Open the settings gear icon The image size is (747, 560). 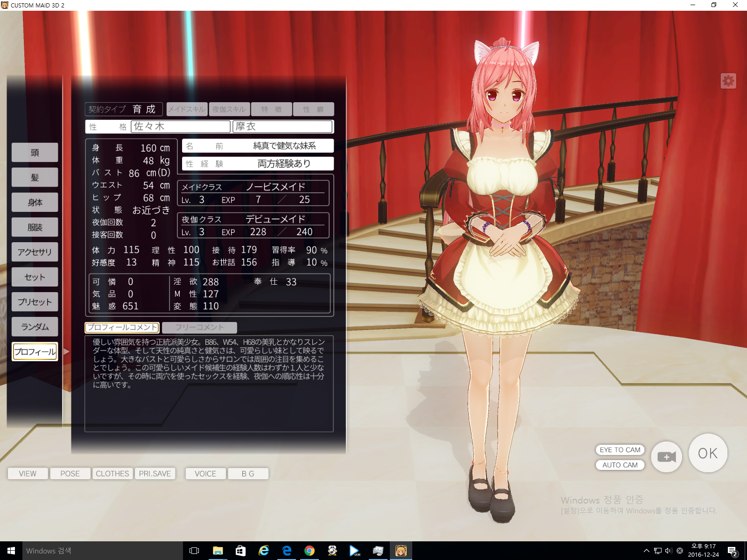(728, 81)
